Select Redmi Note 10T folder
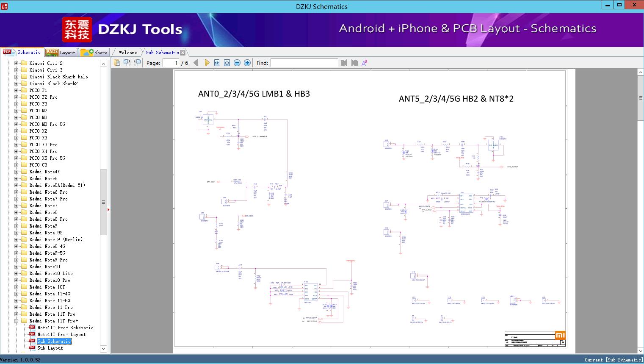Viewport: 644px width, 364px height. click(47, 287)
